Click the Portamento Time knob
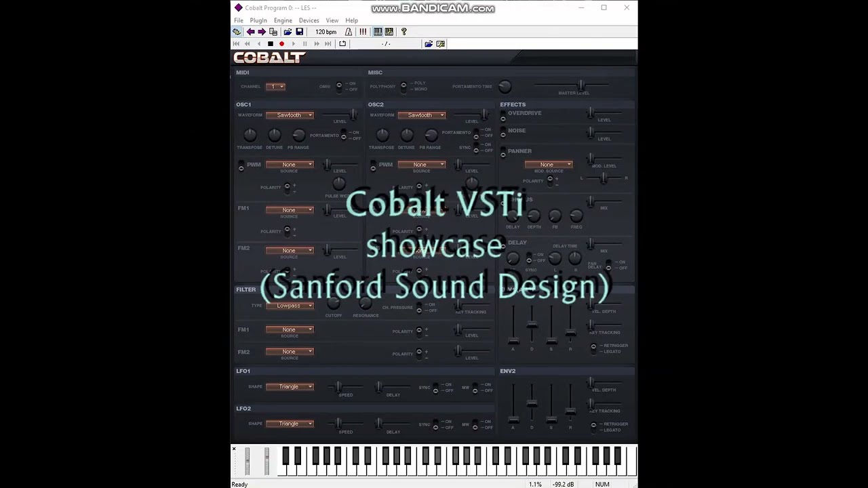868x488 pixels. point(505,86)
